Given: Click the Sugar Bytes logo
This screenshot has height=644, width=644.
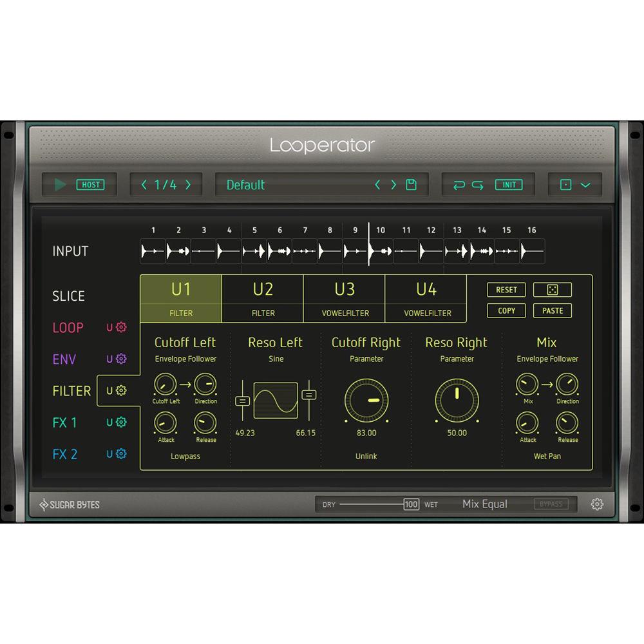Looking at the screenshot, I should (70, 505).
